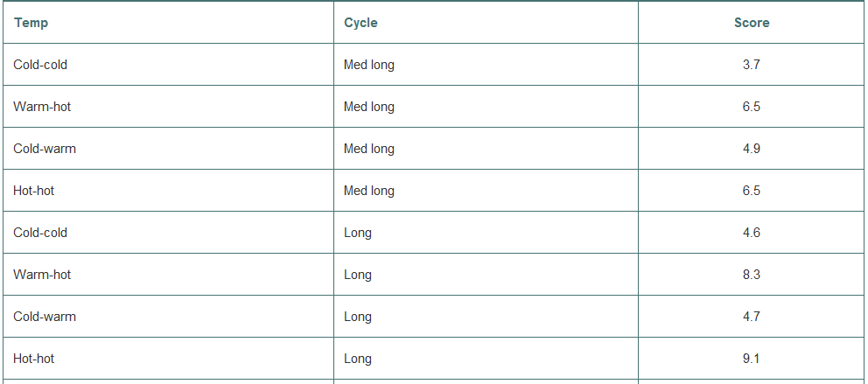
Task: Click the Long cycle cell beside score 9.1
Action: coord(358,359)
